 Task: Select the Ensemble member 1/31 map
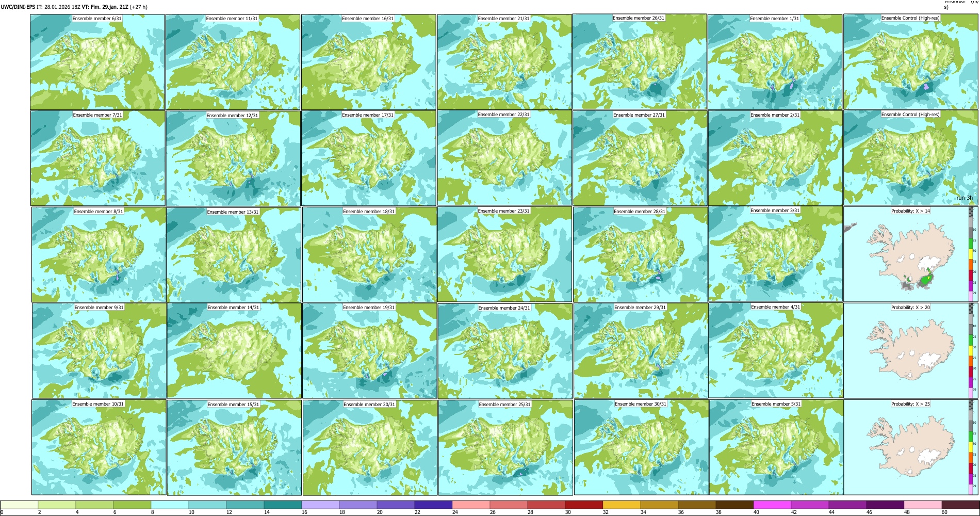pyautogui.click(x=775, y=62)
